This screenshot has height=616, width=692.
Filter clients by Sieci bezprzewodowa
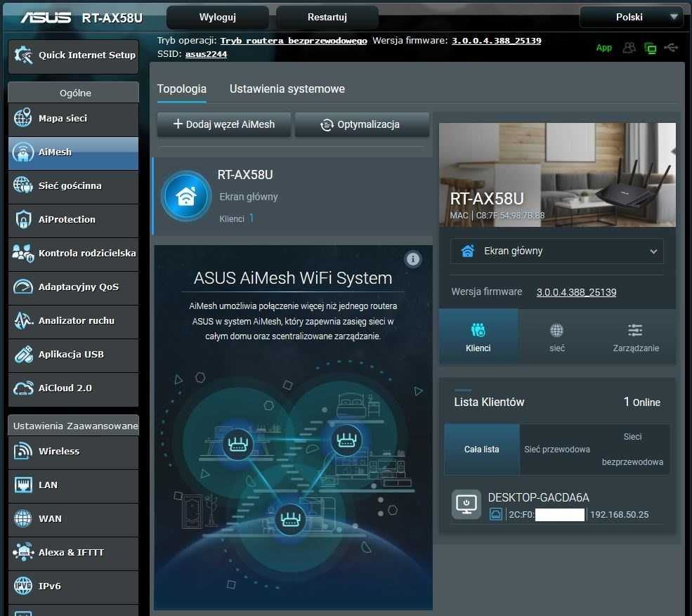[x=632, y=450]
